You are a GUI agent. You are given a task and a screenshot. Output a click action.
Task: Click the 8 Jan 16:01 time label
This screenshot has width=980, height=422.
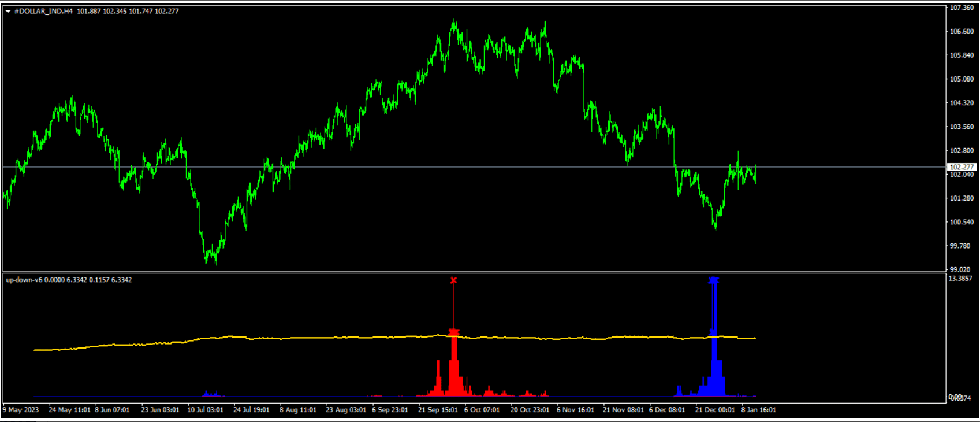click(759, 410)
